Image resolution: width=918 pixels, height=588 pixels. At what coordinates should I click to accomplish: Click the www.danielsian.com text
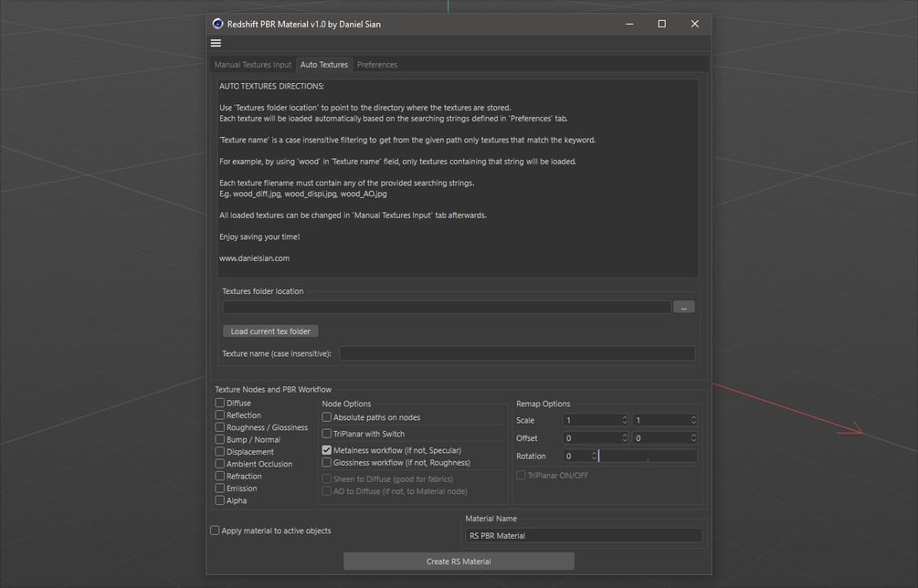tap(254, 258)
